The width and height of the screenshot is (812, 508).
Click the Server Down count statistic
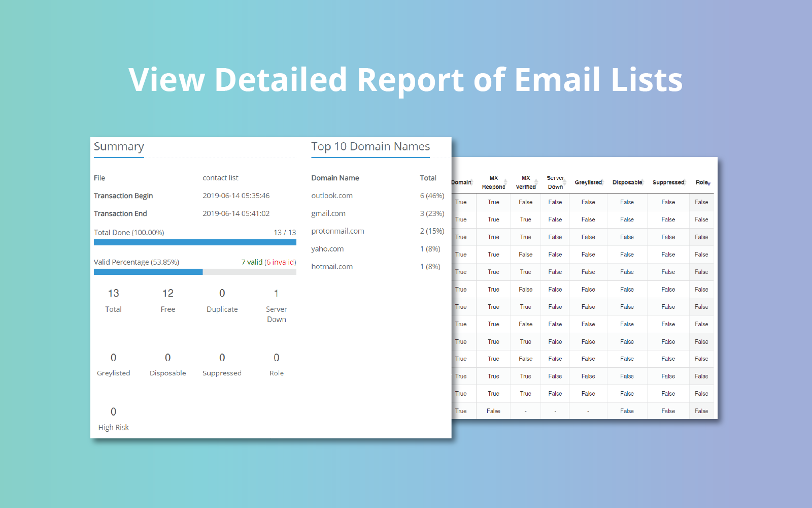pos(276,294)
